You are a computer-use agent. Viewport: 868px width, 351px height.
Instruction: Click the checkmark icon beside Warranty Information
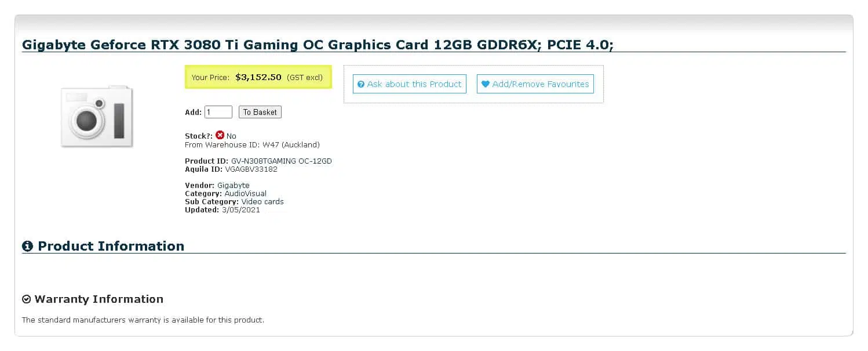coord(26,299)
